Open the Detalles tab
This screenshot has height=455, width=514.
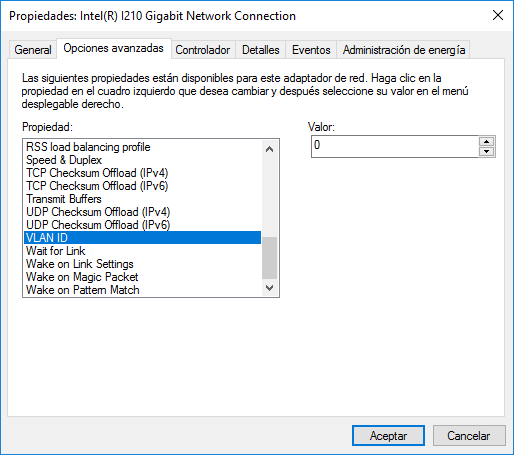[x=260, y=50]
